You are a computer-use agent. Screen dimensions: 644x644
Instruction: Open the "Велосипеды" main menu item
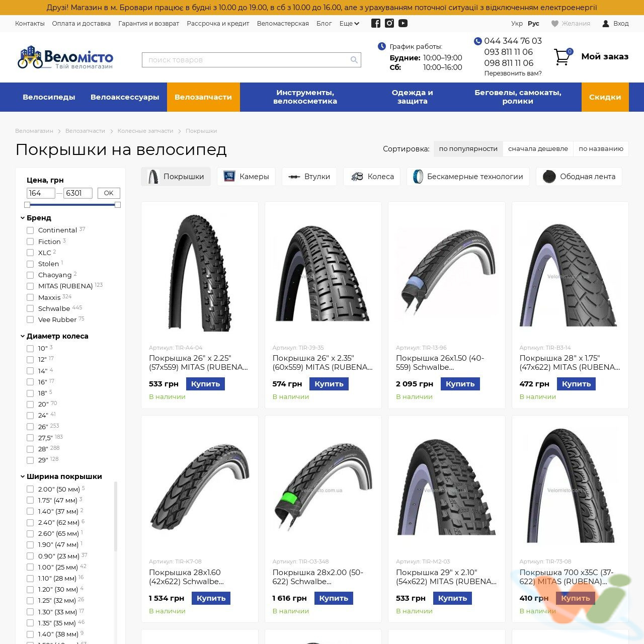click(x=49, y=97)
